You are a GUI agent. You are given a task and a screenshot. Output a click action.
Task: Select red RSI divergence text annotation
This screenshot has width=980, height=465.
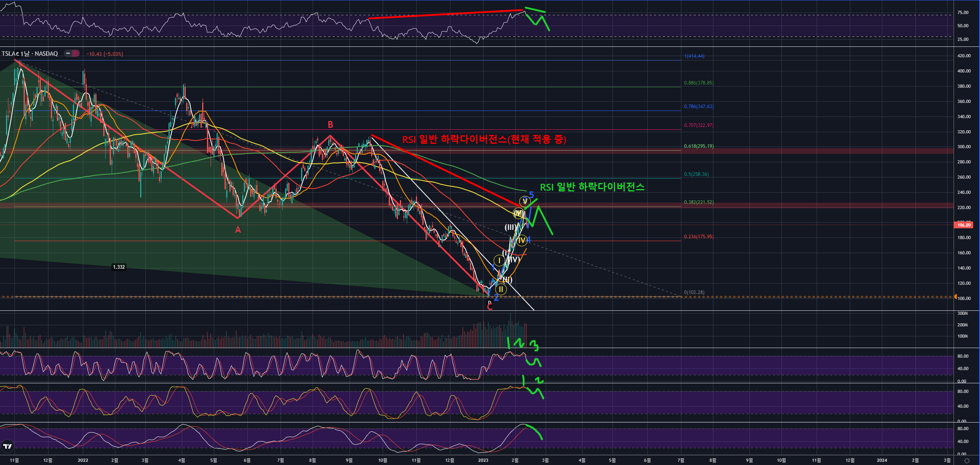pyautogui.click(x=484, y=139)
